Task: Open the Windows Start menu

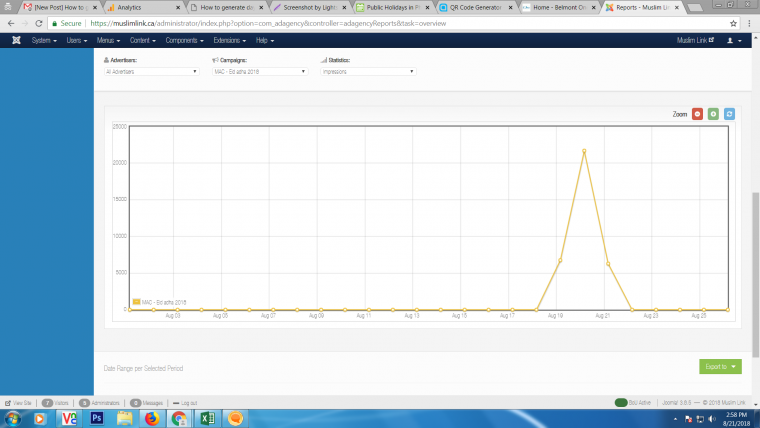Action: click(13, 418)
